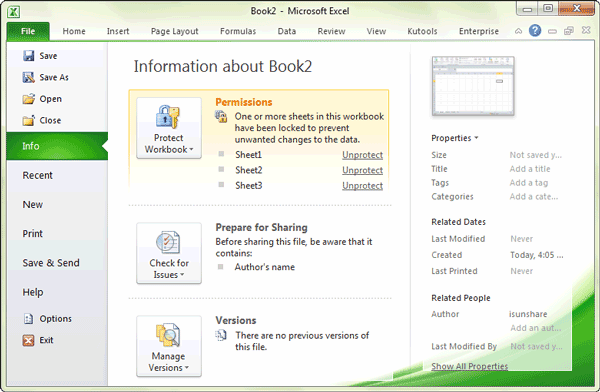This screenshot has height=392, width=600.
Task: Click the Save floppy disk icon
Action: coord(28,56)
